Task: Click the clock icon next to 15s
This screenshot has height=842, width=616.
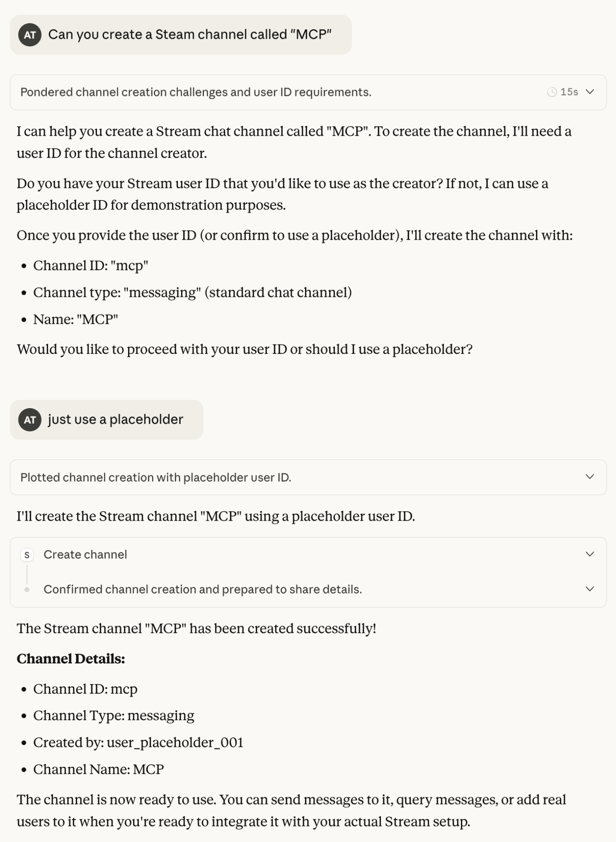Action: [x=552, y=92]
